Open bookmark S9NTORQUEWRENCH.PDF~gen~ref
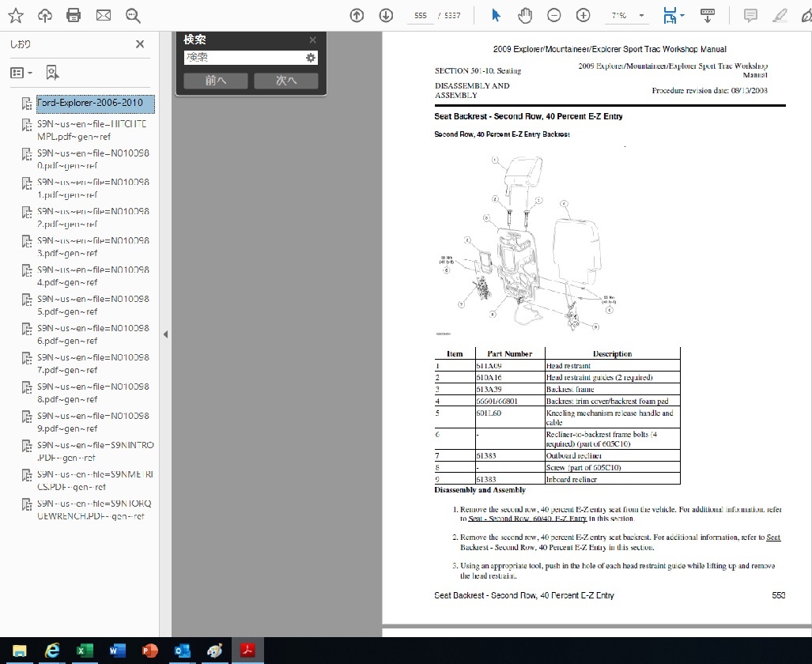812x664 pixels. [94, 510]
